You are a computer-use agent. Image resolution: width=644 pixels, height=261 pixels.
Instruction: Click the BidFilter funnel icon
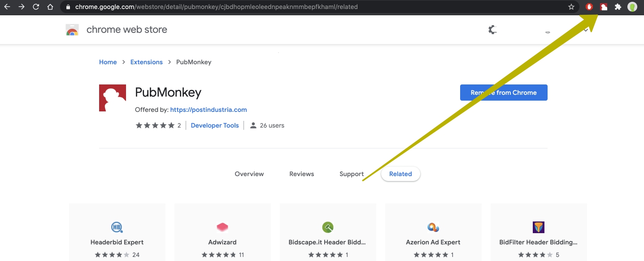coord(539,227)
